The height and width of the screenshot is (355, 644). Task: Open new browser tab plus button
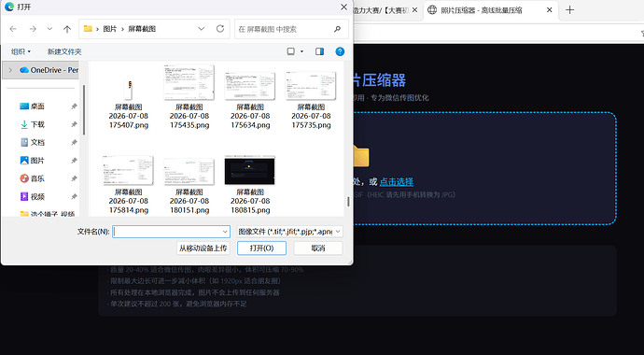click(x=569, y=10)
